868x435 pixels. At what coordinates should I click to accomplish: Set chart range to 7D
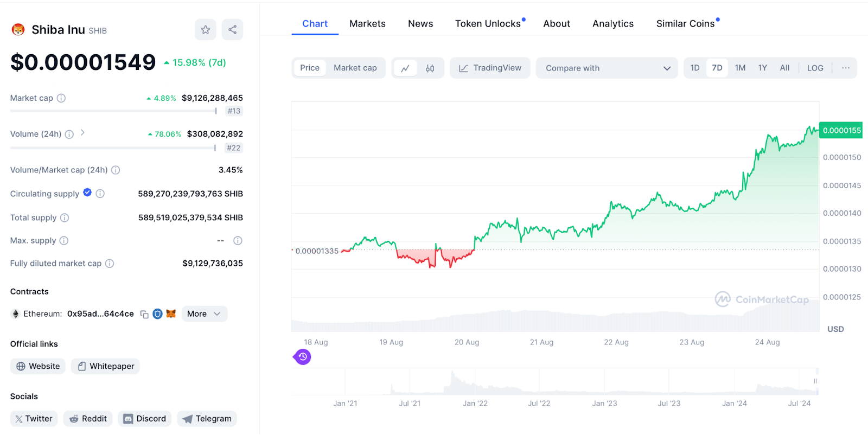tap(717, 68)
